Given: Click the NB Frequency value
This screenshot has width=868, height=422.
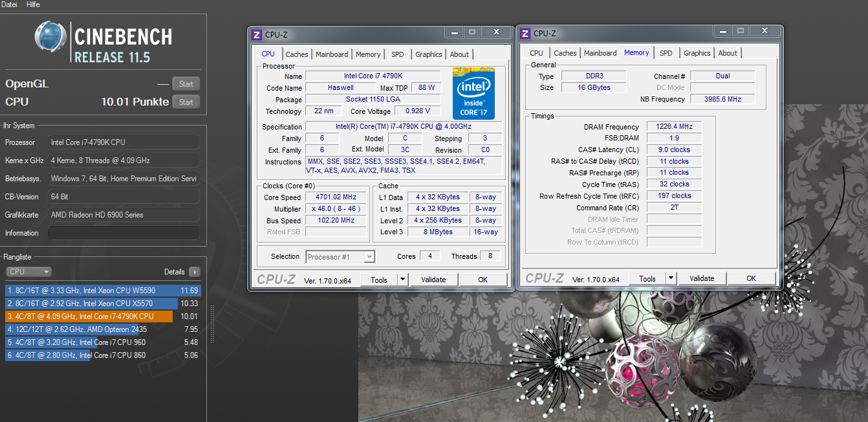Looking at the screenshot, I should [x=722, y=100].
